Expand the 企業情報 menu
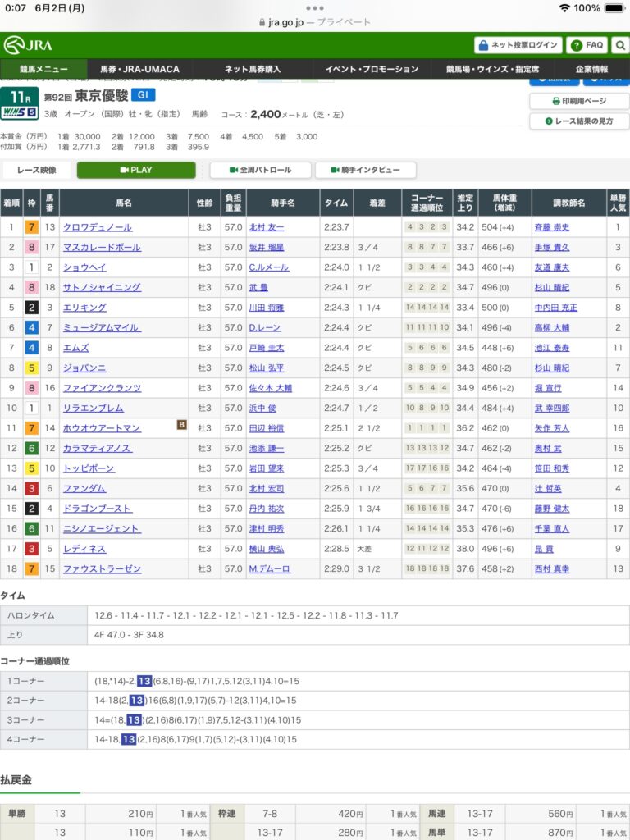Viewport: 630px width, 840px height. (591, 70)
